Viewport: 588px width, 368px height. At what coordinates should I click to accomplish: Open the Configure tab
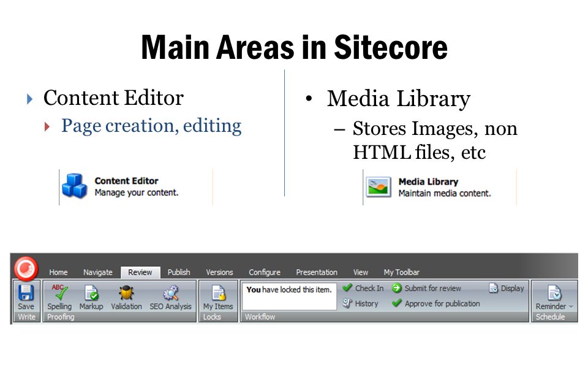click(265, 272)
